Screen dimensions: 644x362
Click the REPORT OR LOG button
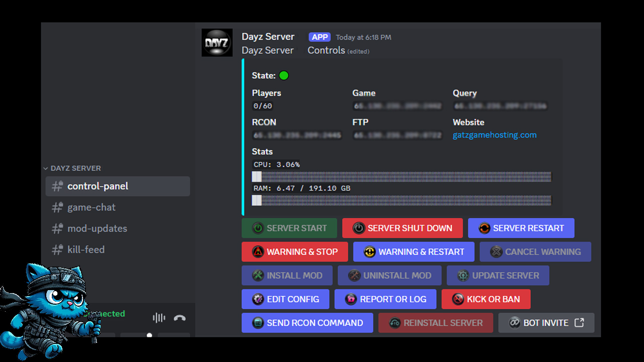(x=385, y=299)
